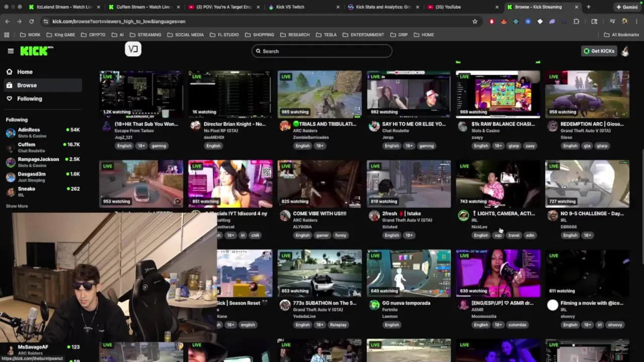The width and height of the screenshot is (644, 362).
Task: Switch to the Cuffem Stream tab
Action: (x=143, y=7)
